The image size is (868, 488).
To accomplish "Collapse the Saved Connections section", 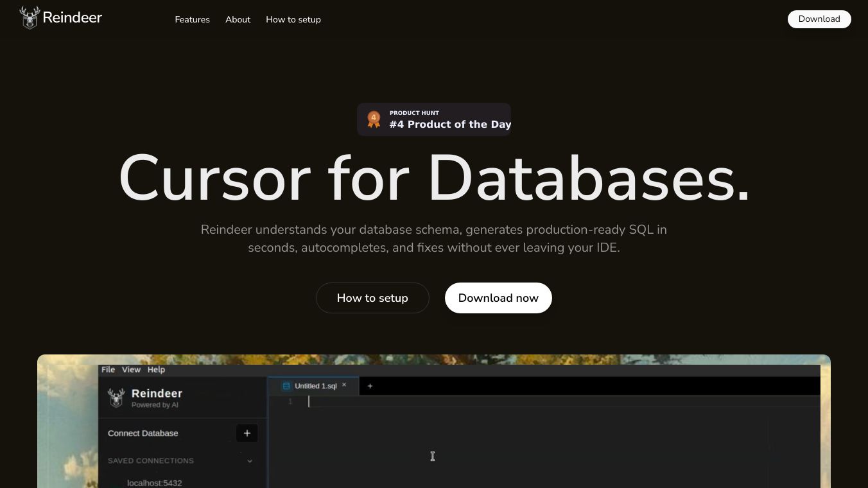I will tap(250, 460).
